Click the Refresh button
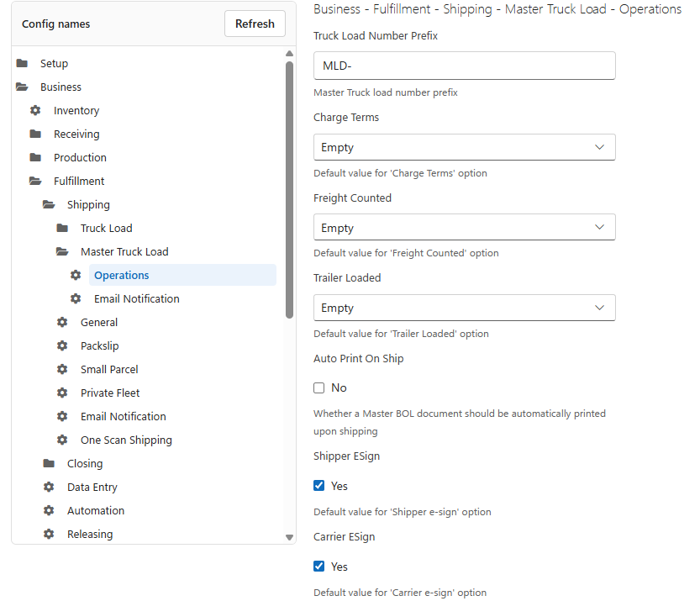Screen dimensions: 700x601 click(255, 24)
